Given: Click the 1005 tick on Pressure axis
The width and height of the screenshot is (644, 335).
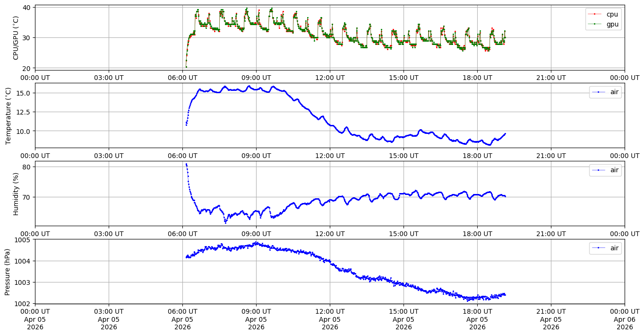Looking at the screenshot, I should pyautogui.click(x=23, y=240).
